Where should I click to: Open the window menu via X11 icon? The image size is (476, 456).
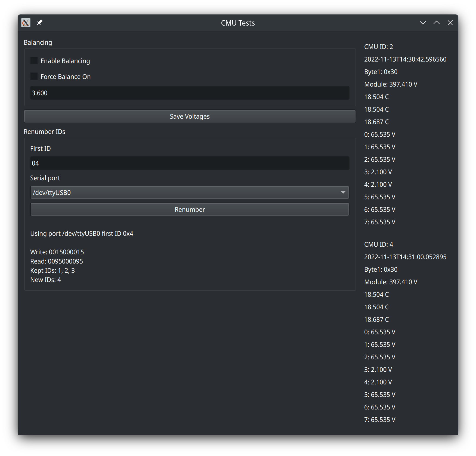[x=26, y=23]
